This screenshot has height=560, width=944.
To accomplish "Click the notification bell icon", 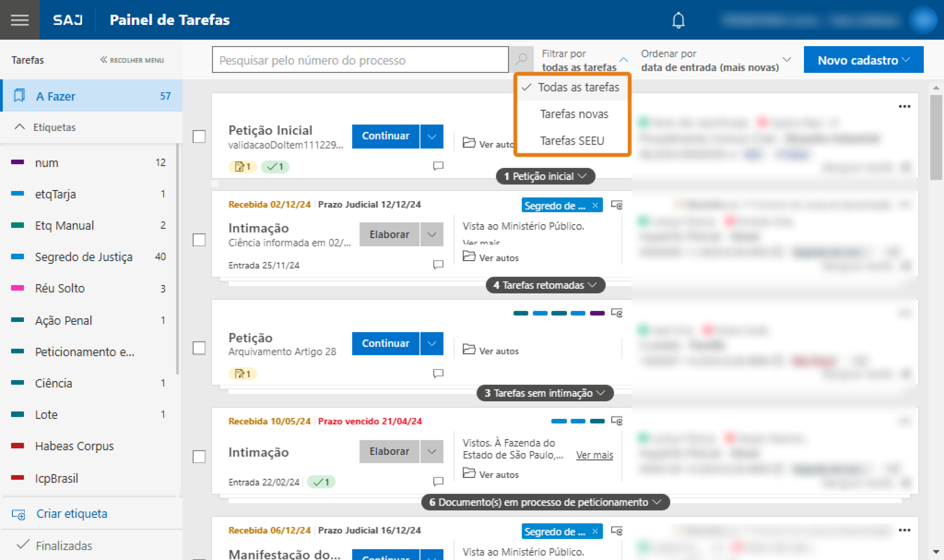I will coord(678,20).
